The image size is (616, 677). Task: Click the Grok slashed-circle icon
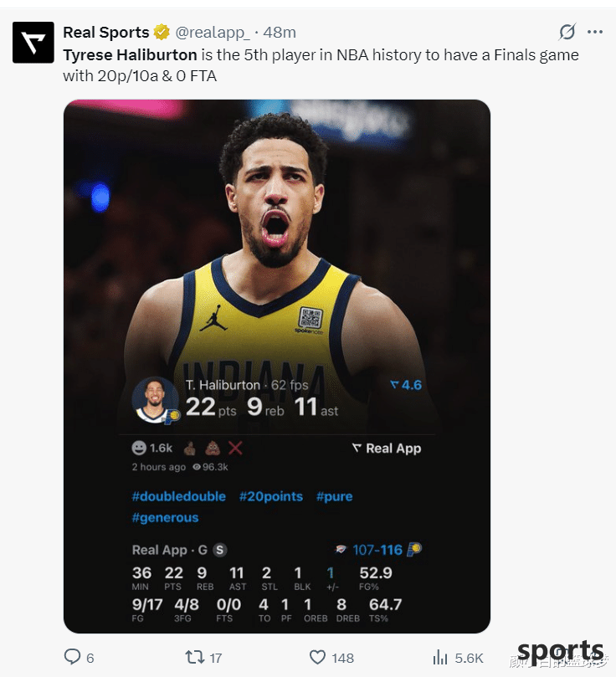pos(567,32)
